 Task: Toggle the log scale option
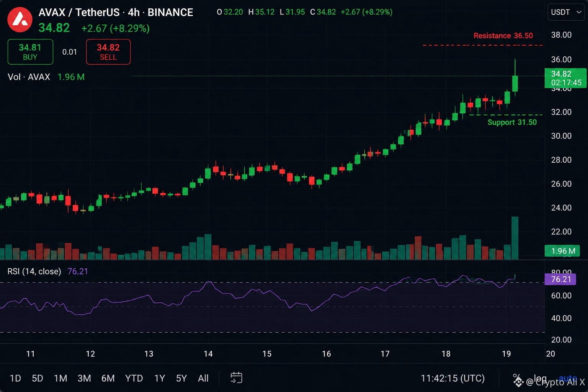click(x=540, y=378)
